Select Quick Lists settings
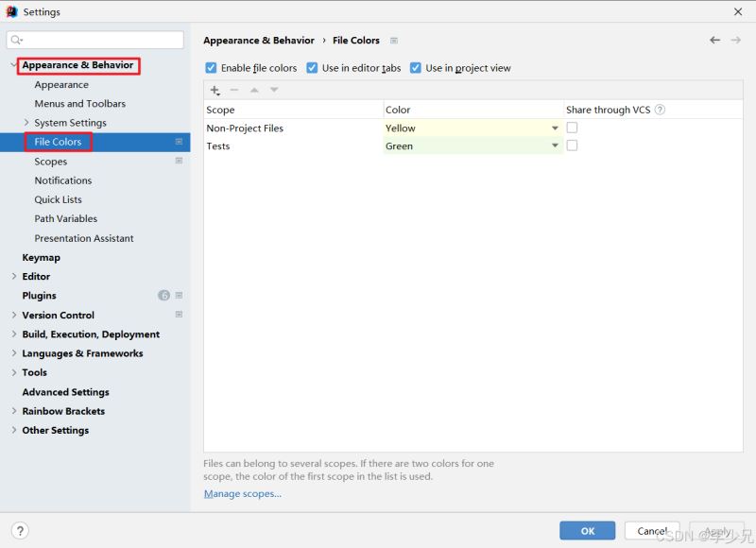Screen dimensions: 756x548 (58, 199)
